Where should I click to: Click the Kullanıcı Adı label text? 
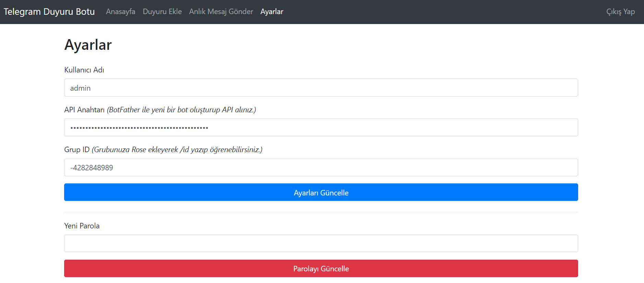[x=84, y=70]
